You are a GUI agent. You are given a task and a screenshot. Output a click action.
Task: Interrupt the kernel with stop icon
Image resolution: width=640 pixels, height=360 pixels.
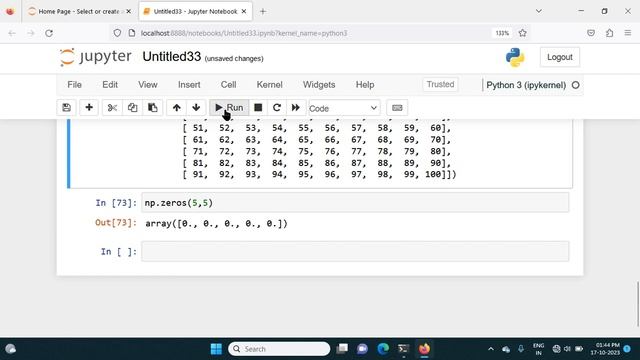pos(258,108)
